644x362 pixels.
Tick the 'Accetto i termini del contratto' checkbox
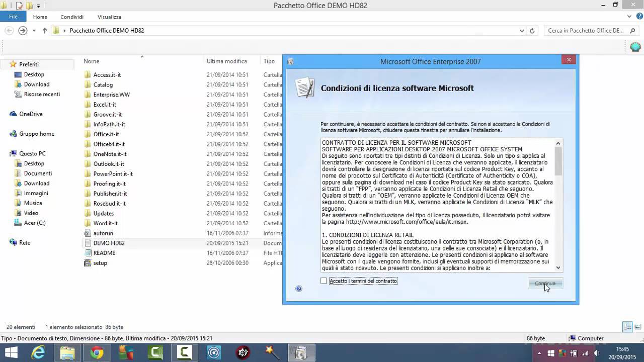pyautogui.click(x=324, y=281)
